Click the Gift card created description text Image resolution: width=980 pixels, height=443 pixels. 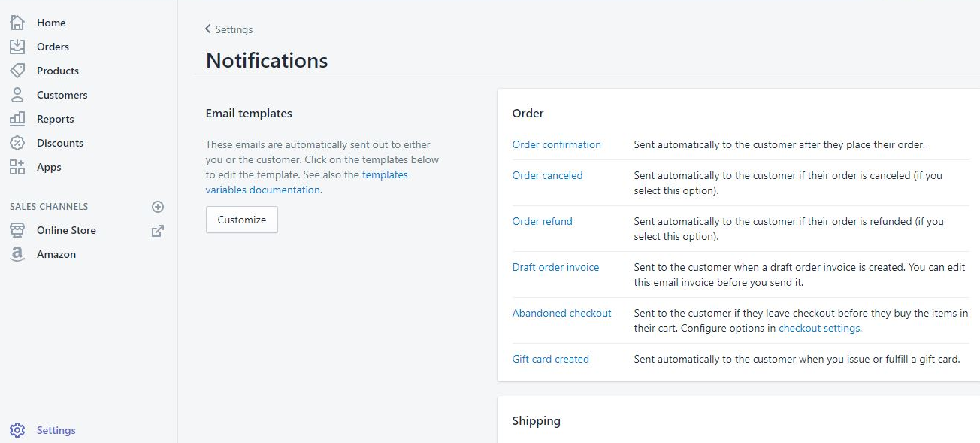click(797, 359)
